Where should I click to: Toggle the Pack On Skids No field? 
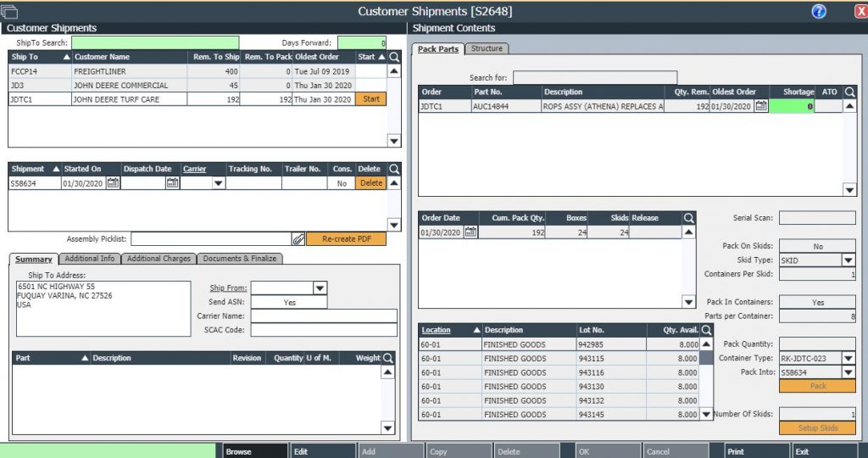coord(817,246)
